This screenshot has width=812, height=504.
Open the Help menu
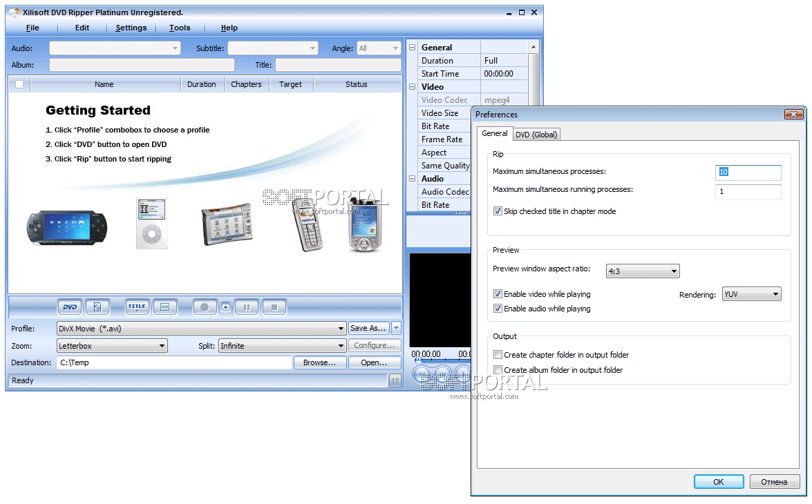(229, 28)
